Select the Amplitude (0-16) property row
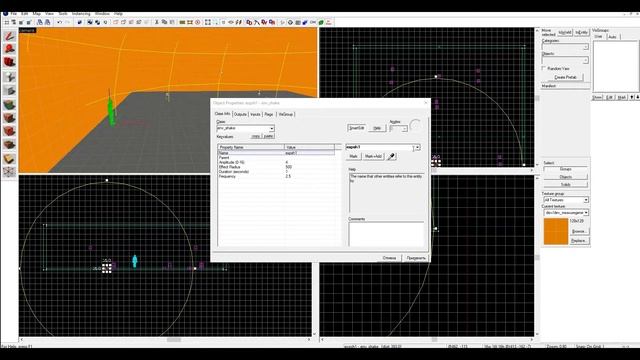640x360 pixels. tap(276, 162)
